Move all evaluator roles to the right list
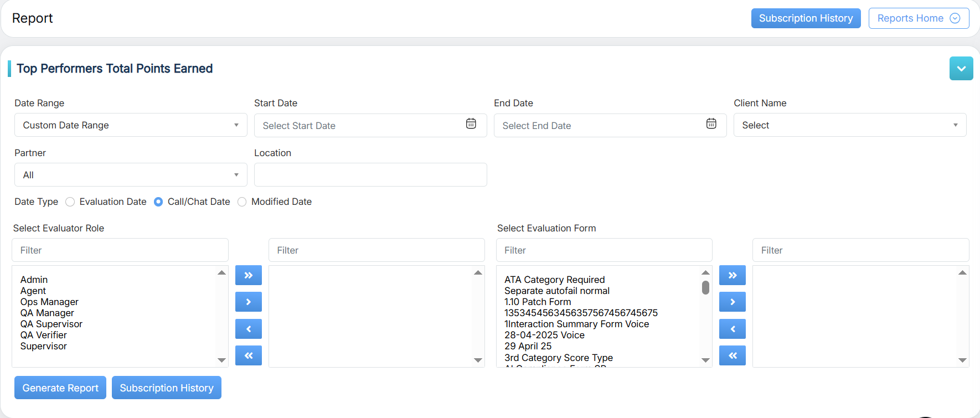 (249, 275)
